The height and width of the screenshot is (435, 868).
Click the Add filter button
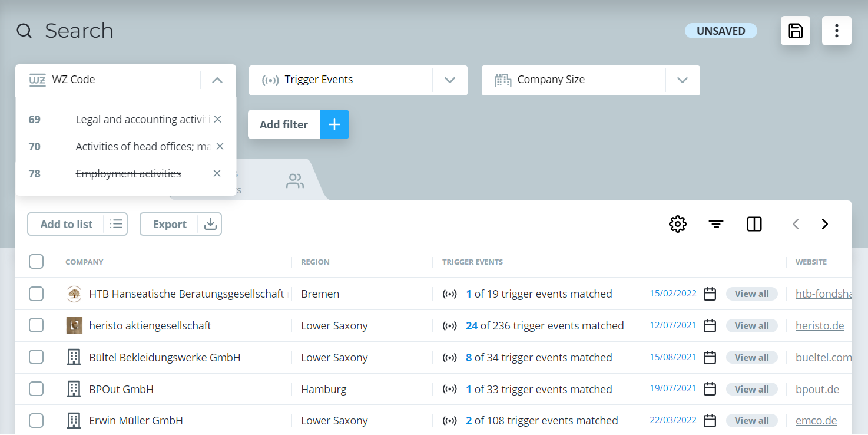pos(284,124)
